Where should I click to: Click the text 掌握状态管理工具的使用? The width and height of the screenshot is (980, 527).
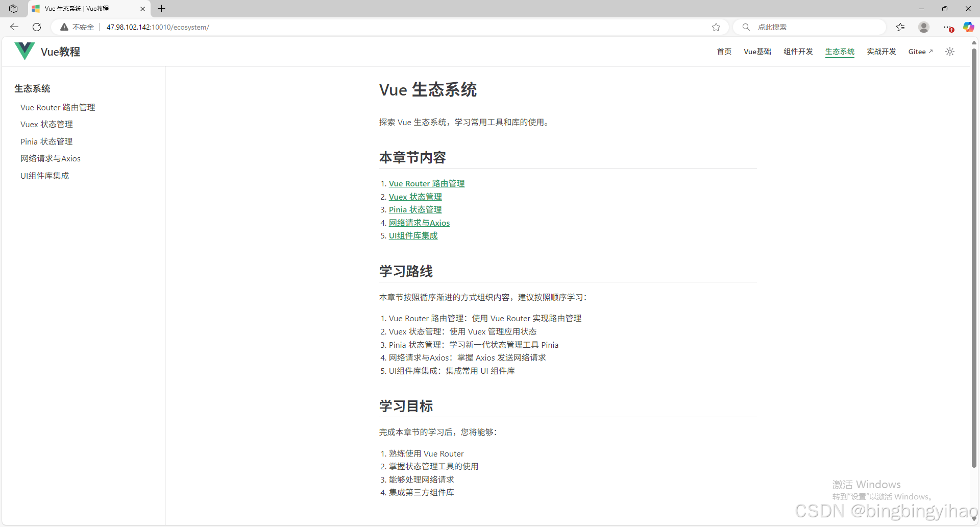pos(434,466)
